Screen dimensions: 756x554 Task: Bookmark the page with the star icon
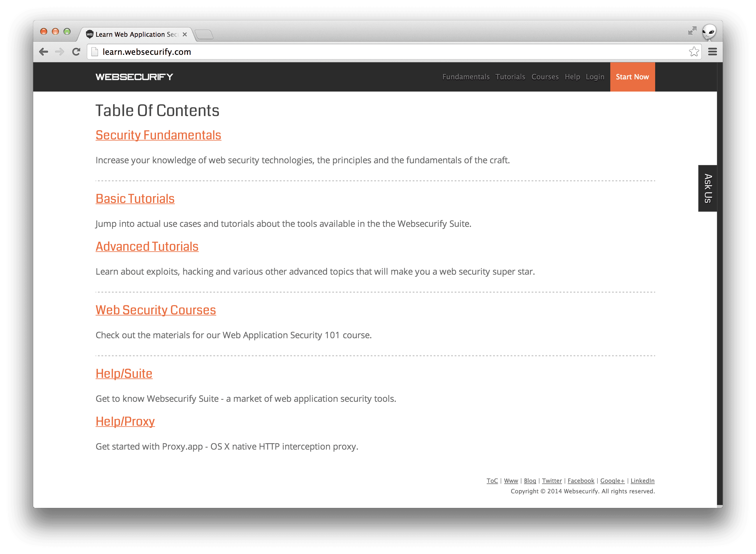coord(694,52)
